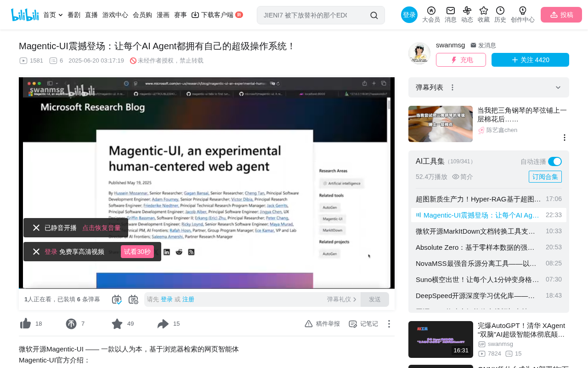
Task: Follow swanmsg with 关注 button
Action: tap(530, 60)
